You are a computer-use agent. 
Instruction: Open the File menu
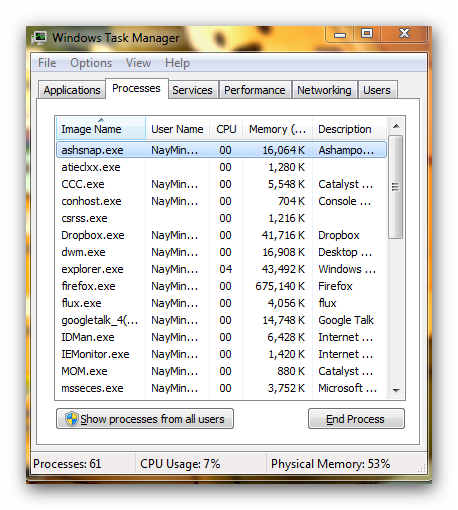[47, 63]
